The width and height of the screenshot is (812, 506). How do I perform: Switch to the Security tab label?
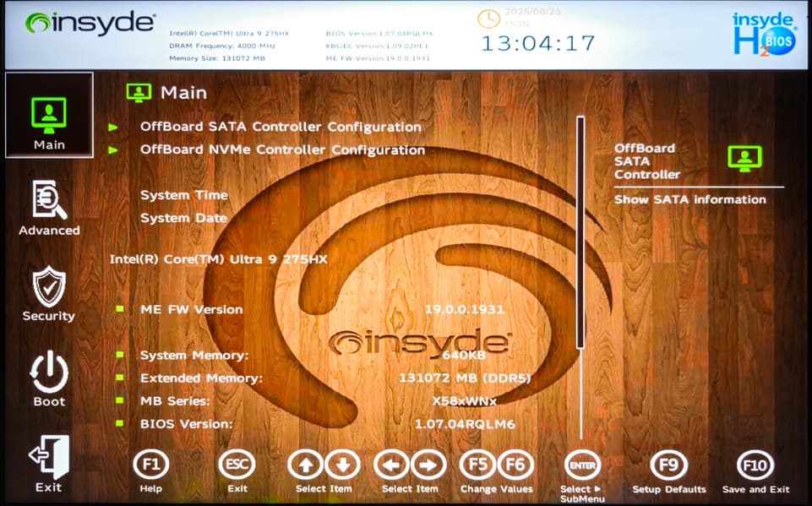coord(49,316)
